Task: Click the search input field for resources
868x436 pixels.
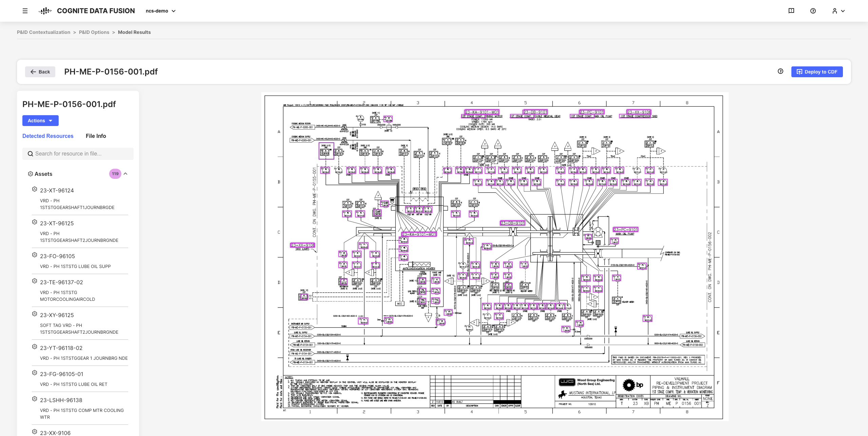Action: (x=78, y=153)
